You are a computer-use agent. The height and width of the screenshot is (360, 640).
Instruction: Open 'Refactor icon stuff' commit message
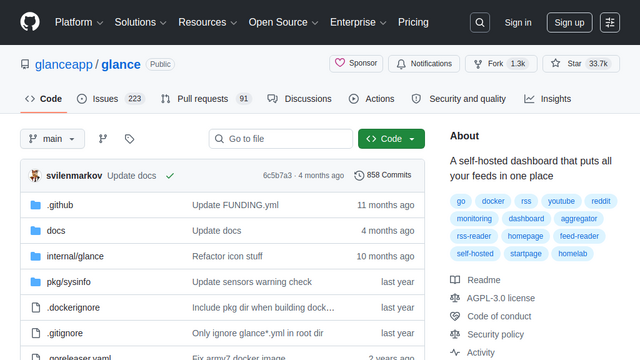coord(227,256)
